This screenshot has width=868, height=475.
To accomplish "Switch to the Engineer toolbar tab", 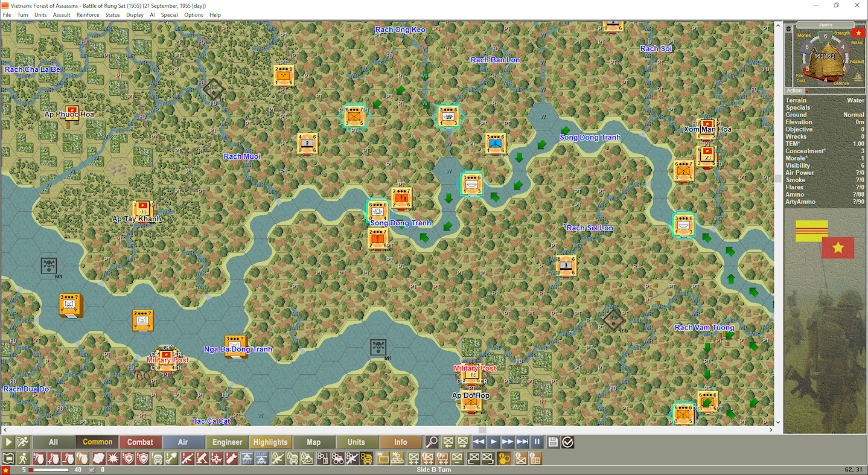I will [227, 442].
